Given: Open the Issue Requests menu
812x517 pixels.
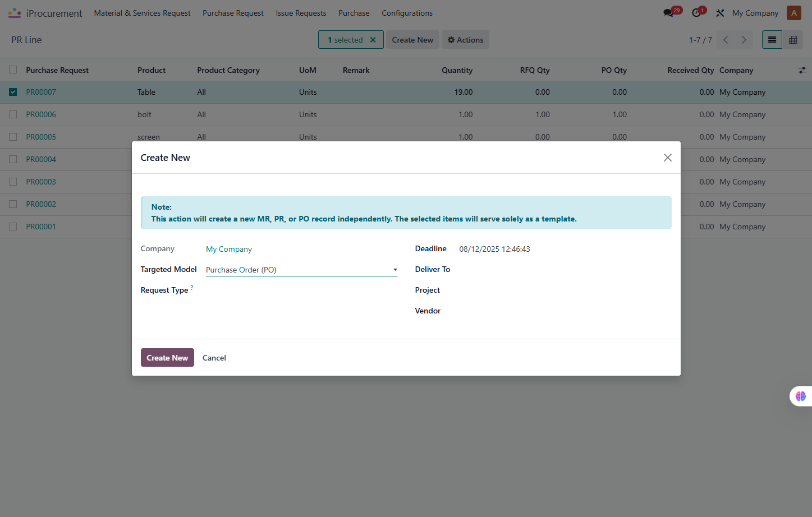Looking at the screenshot, I should click(x=301, y=13).
